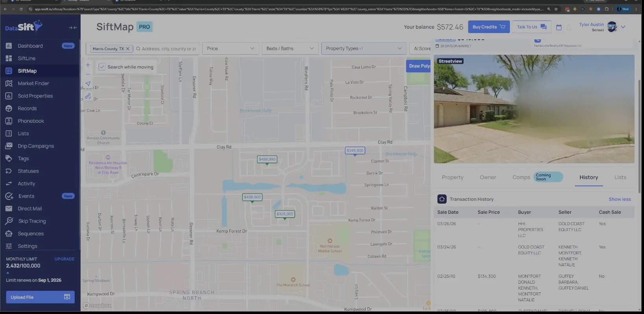The image size is (644, 314).
Task: Focus the address, city, county search field
Action: [x=168, y=49]
